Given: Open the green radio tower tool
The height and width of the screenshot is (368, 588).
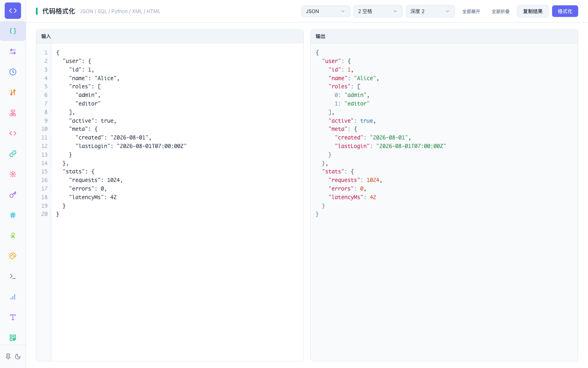Looking at the screenshot, I should [x=13, y=236].
